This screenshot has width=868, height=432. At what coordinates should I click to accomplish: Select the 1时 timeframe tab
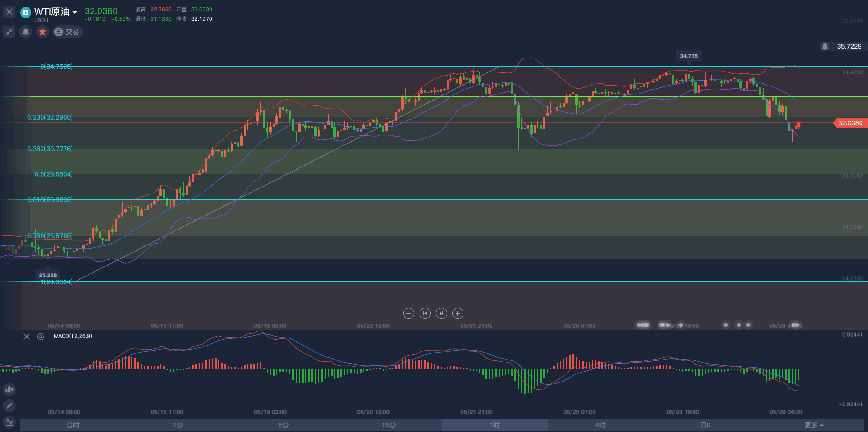pyautogui.click(x=495, y=425)
